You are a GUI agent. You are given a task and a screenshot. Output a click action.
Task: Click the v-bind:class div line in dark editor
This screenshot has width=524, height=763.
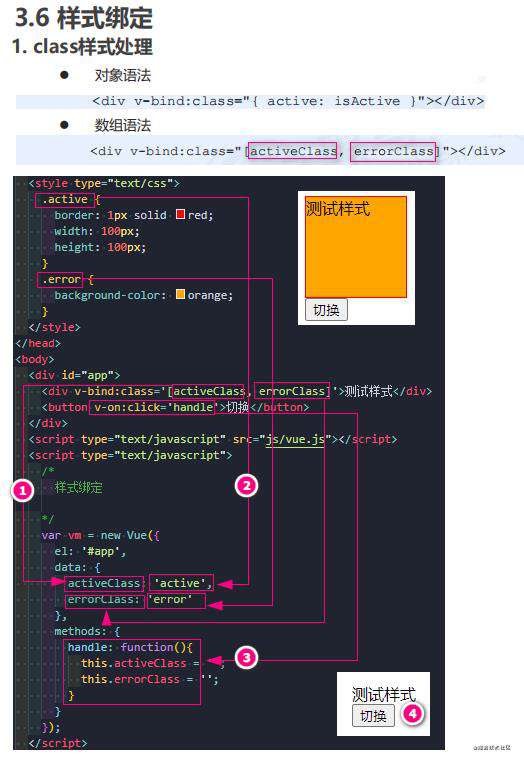(x=236, y=391)
